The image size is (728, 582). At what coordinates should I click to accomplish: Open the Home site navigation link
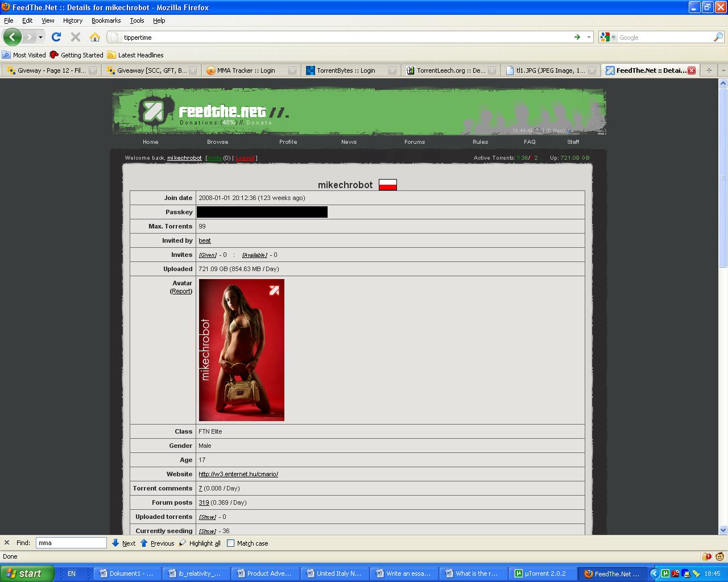pos(150,142)
